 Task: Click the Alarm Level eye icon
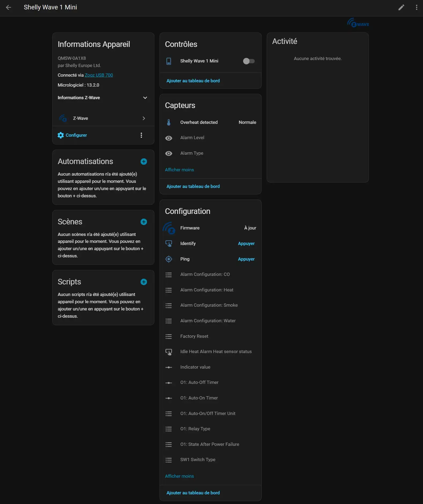169,138
